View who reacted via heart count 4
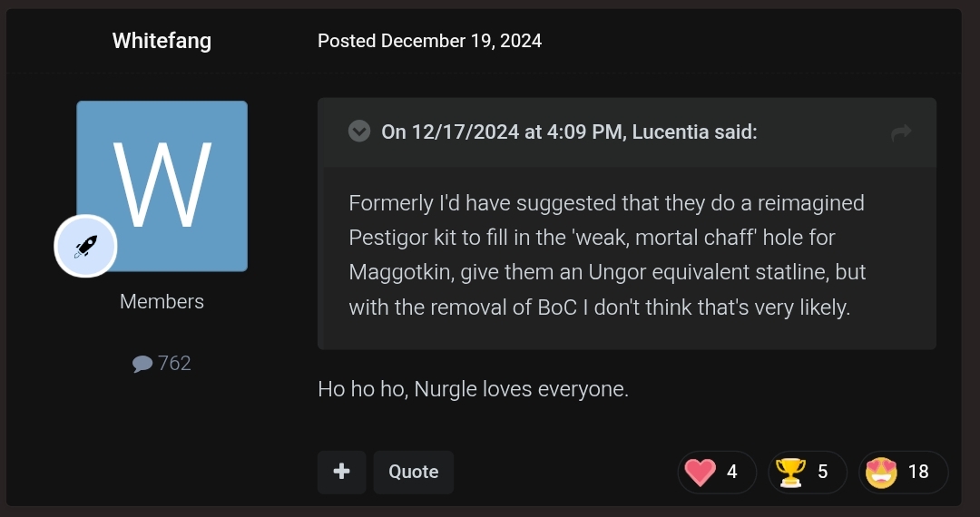This screenshot has height=517, width=980. pyautogui.click(x=732, y=472)
